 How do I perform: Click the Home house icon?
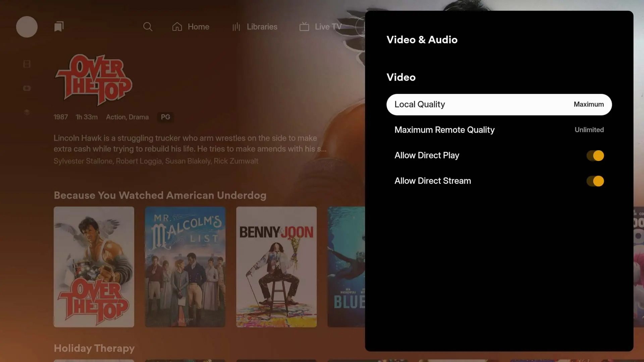tap(177, 27)
